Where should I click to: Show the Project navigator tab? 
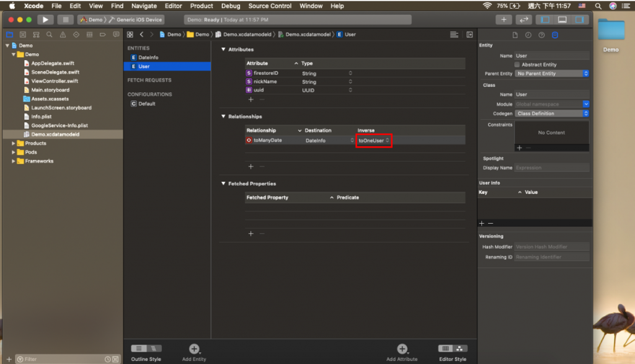point(10,35)
